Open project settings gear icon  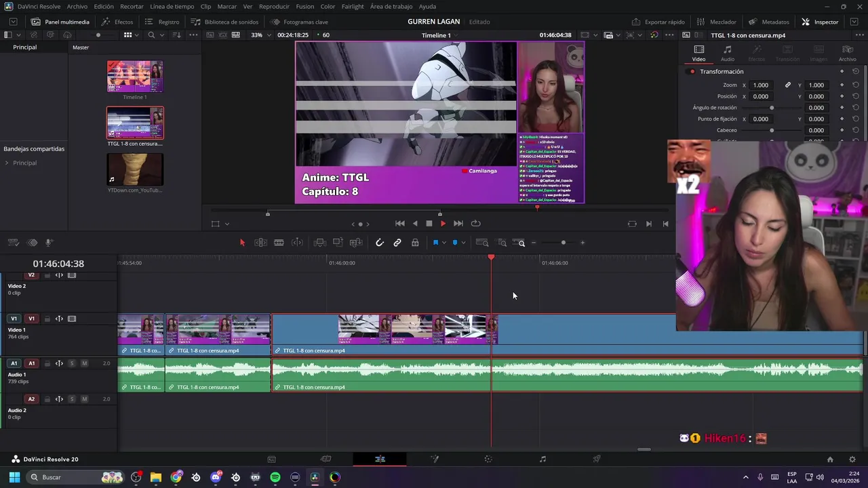pos(852,460)
